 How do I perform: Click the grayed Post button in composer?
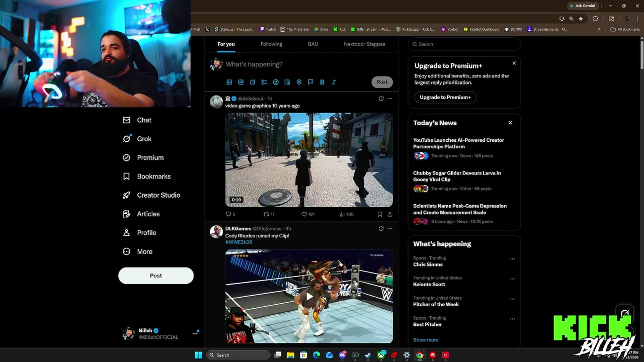click(x=382, y=82)
